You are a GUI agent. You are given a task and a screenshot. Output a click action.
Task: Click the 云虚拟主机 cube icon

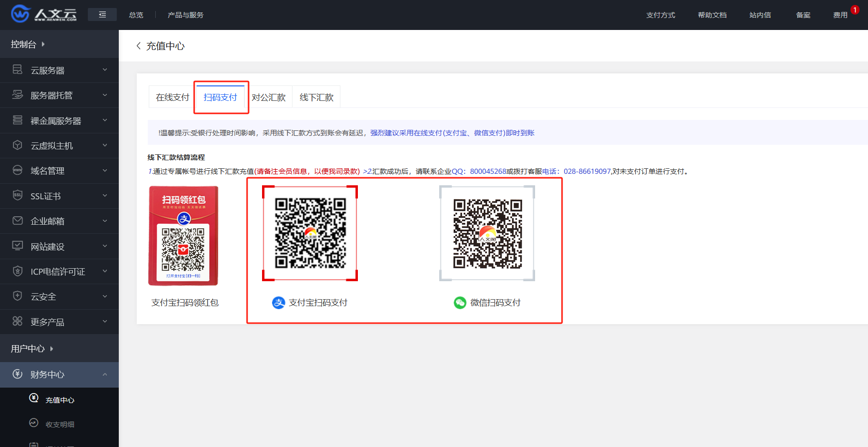pyautogui.click(x=17, y=145)
